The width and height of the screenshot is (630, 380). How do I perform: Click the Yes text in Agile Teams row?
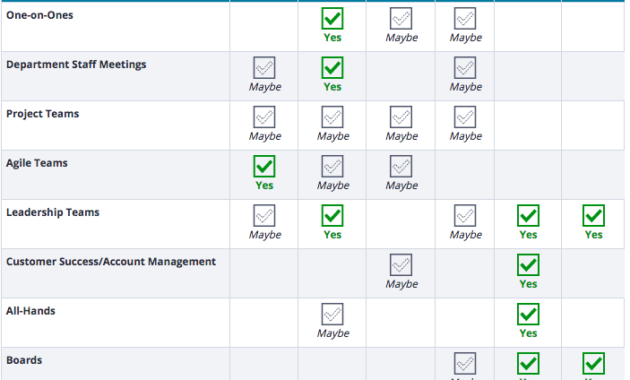click(264, 186)
